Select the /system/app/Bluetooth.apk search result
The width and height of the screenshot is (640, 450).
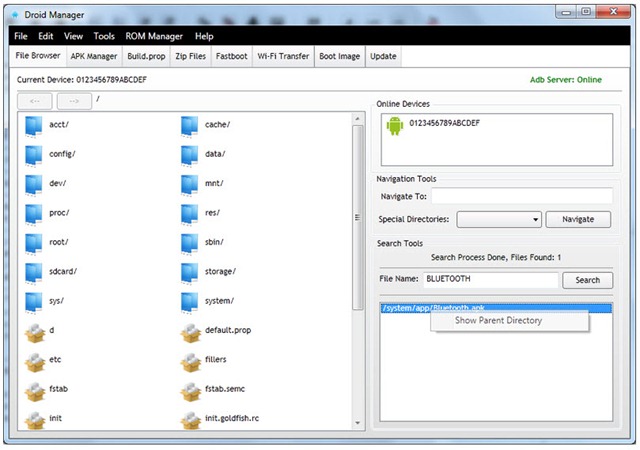(x=496, y=307)
